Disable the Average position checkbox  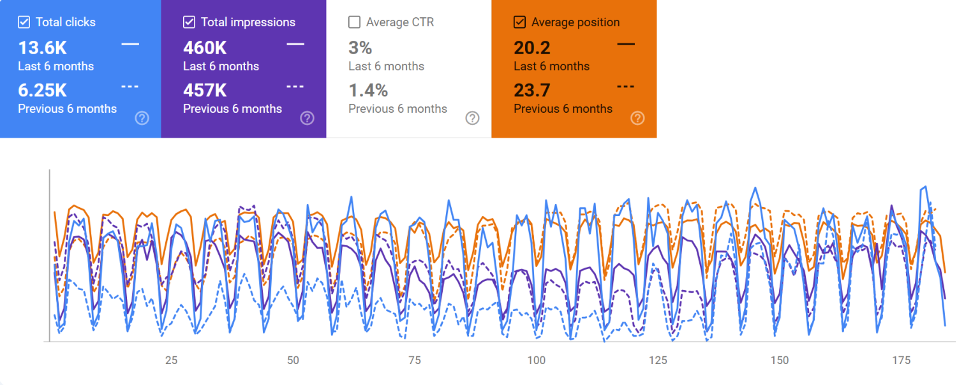519,22
